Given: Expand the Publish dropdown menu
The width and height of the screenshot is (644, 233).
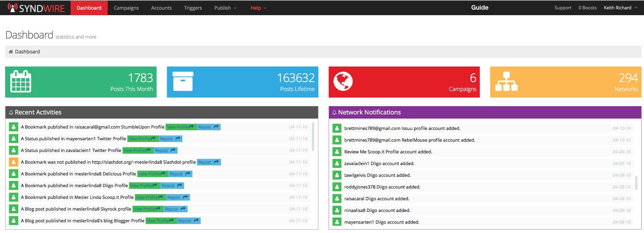Looking at the screenshot, I should pyautogui.click(x=225, y=8).
